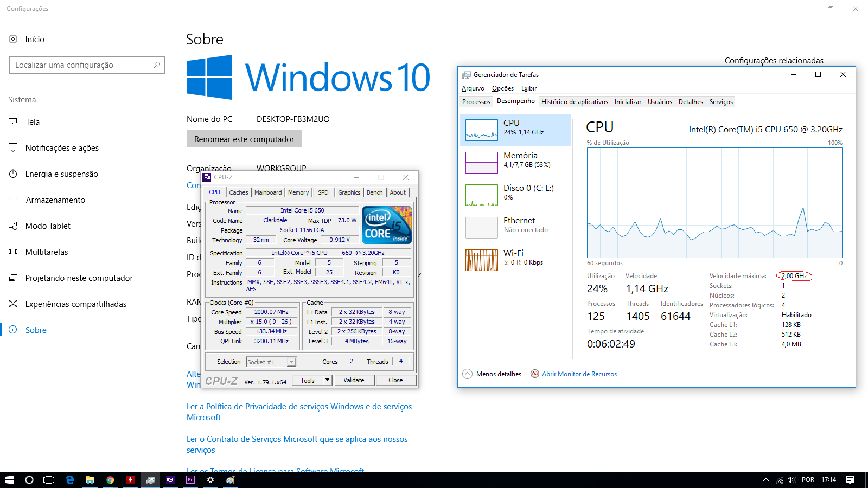
Task: Open Armazenamento settings
Action: click(55, 200)
